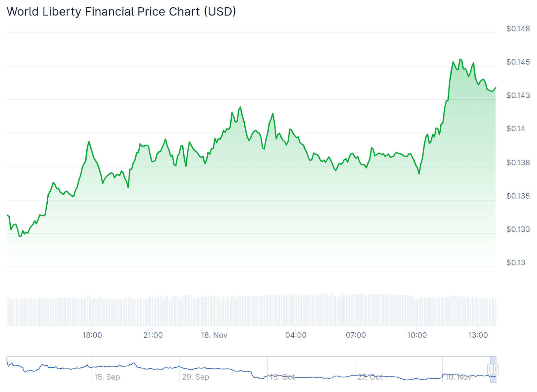Click the 18. Nov date axis label

214,335
